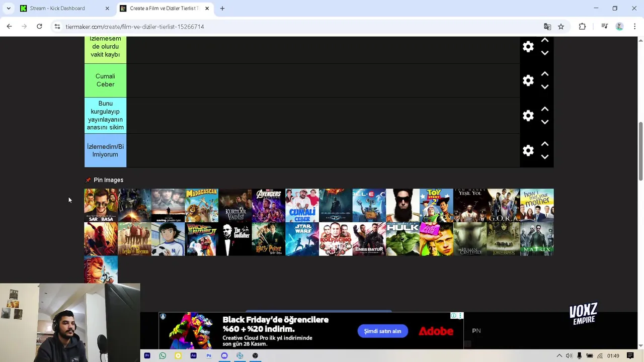Image resolution: width=644 pixels, height=362 pixels.
Task: Move İzlemedim/Bilmiyorum tier up
Action: click(x=544, y=144)
